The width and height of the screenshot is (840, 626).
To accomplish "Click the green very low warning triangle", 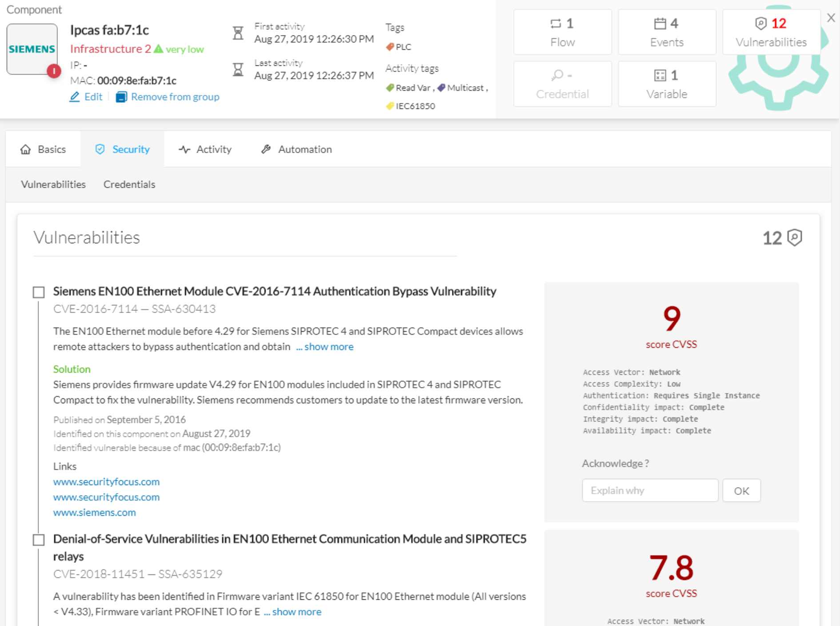I will [x=158, y=49].
